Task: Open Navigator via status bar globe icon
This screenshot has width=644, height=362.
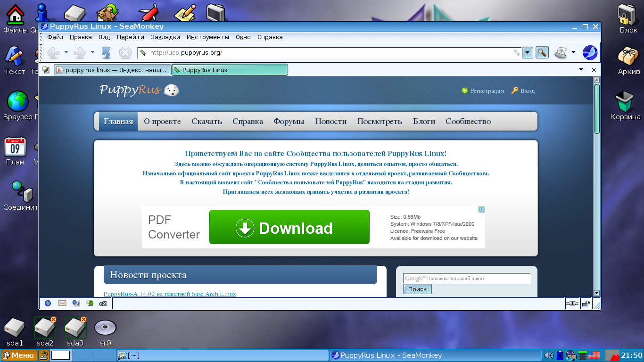Action: pos(48,304)
